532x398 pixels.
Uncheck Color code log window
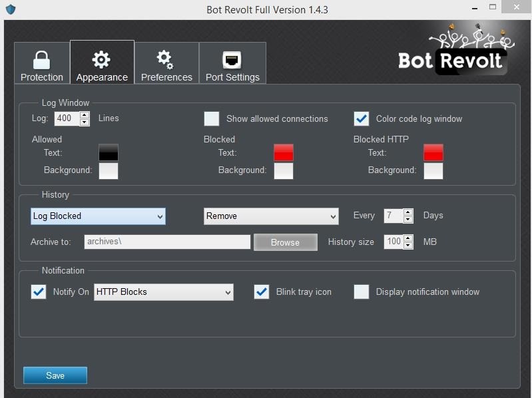(362, 118)
